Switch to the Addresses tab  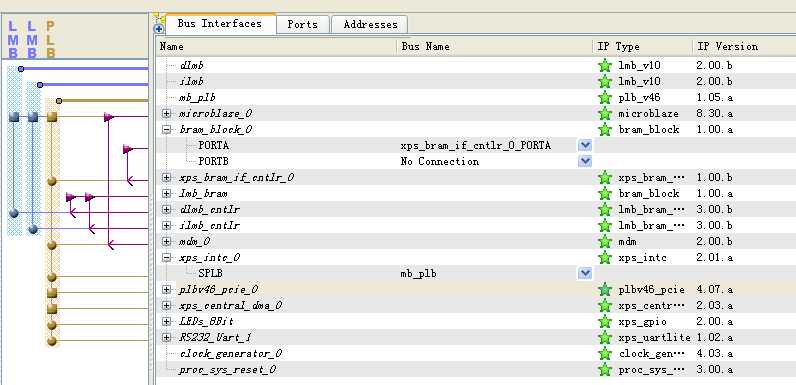[x=370, y=24]
